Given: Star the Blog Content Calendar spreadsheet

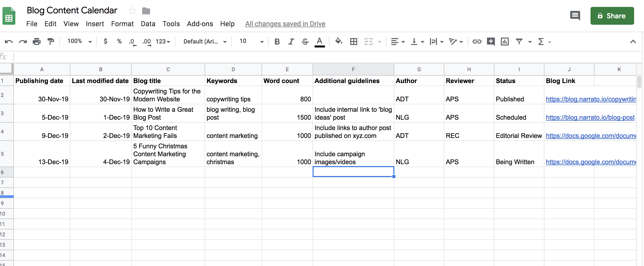Looking at the screenshot, I should pos(132,11).
